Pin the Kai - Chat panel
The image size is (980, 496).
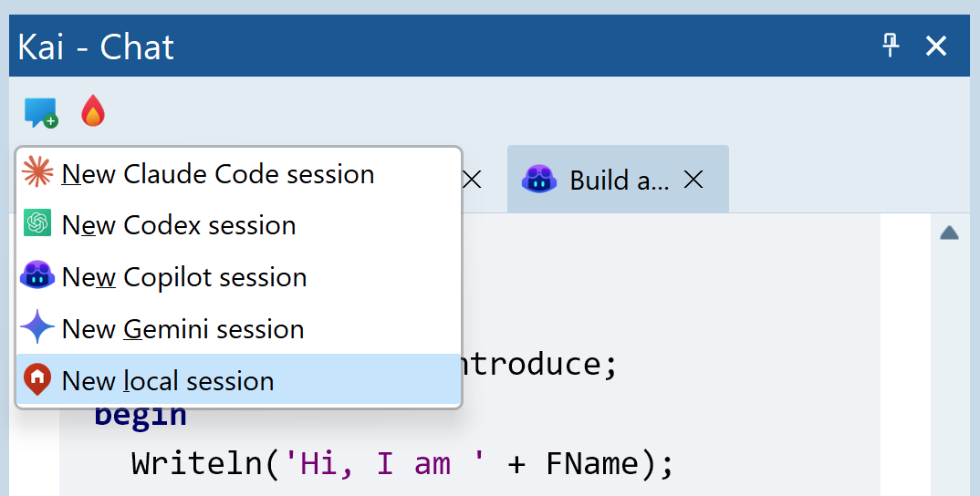pos(891,46)
